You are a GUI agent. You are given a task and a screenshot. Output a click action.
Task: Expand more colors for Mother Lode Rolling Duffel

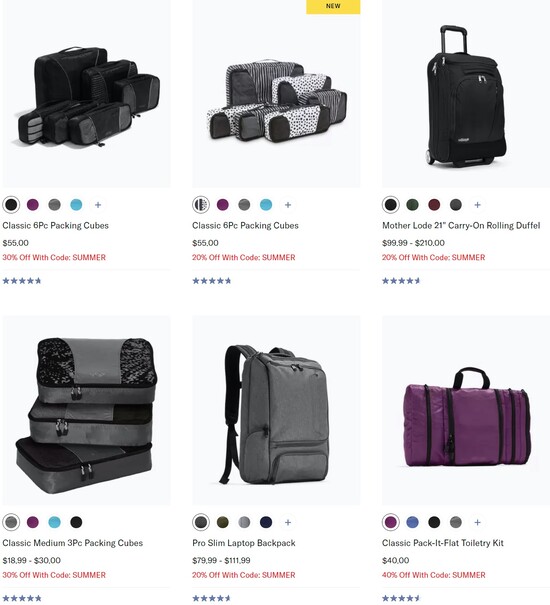click(477, 205)
